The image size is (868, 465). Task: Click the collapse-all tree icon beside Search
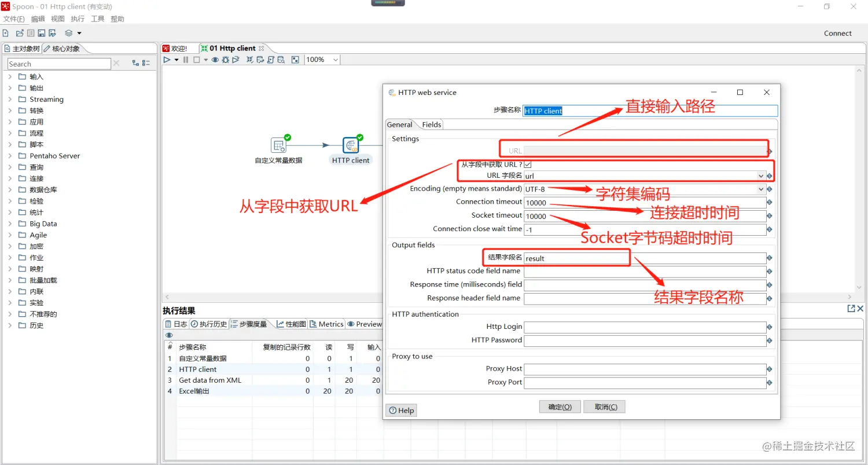[x=146, y=63]
